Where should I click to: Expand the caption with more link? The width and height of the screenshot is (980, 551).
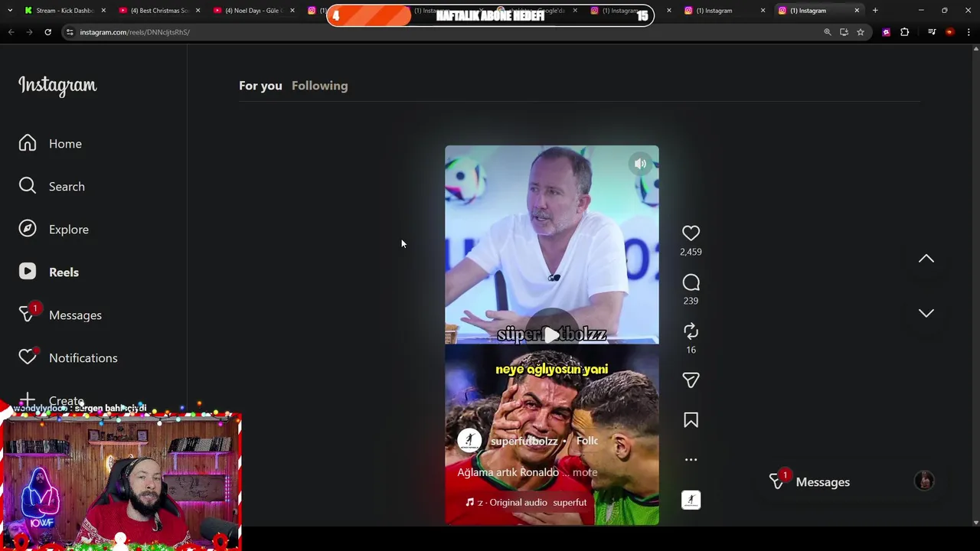(585, 473)
